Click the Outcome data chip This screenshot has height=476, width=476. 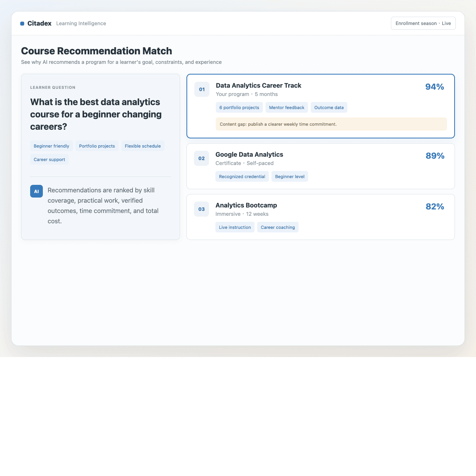329,107
